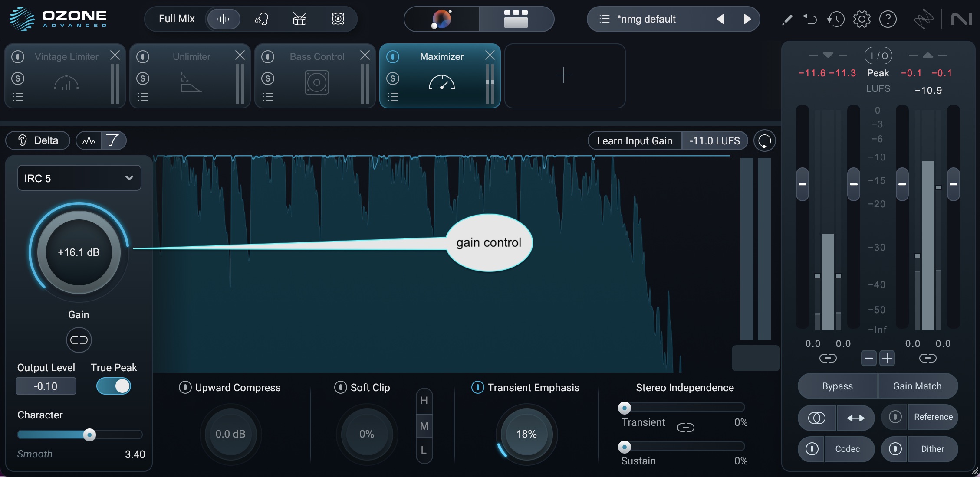Disable Transient Emphasis
The height and width of the screenshot is (477, 980).
478,387
